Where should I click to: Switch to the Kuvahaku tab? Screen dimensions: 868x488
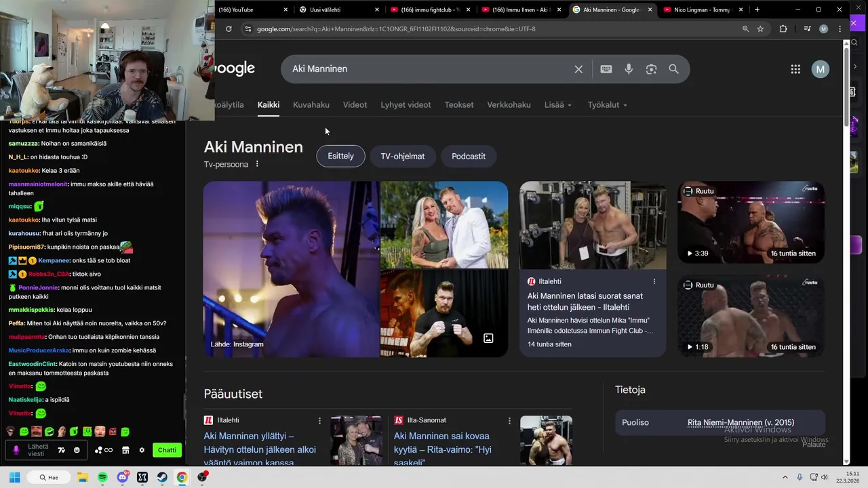tap(311, 105)
